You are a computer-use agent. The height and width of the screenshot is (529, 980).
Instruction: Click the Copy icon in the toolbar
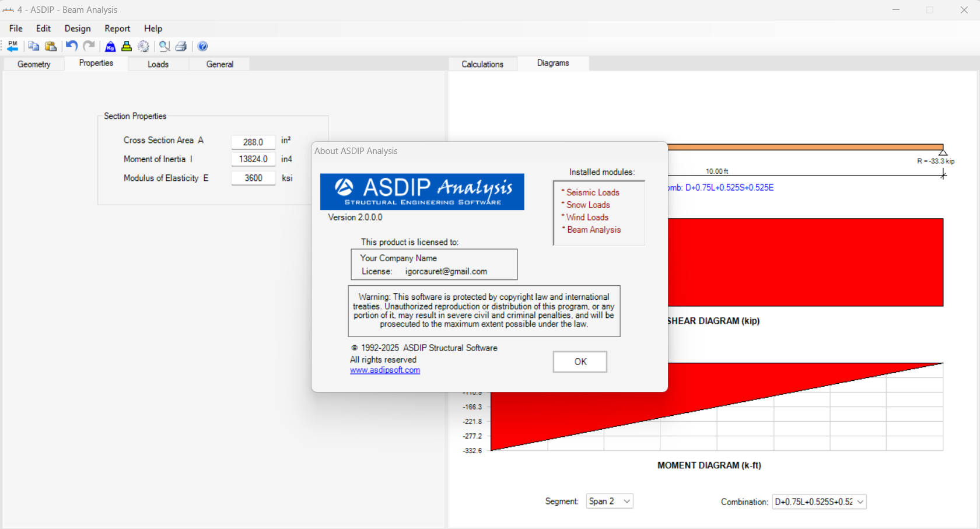pyautogui.click(x=33, y=46)
